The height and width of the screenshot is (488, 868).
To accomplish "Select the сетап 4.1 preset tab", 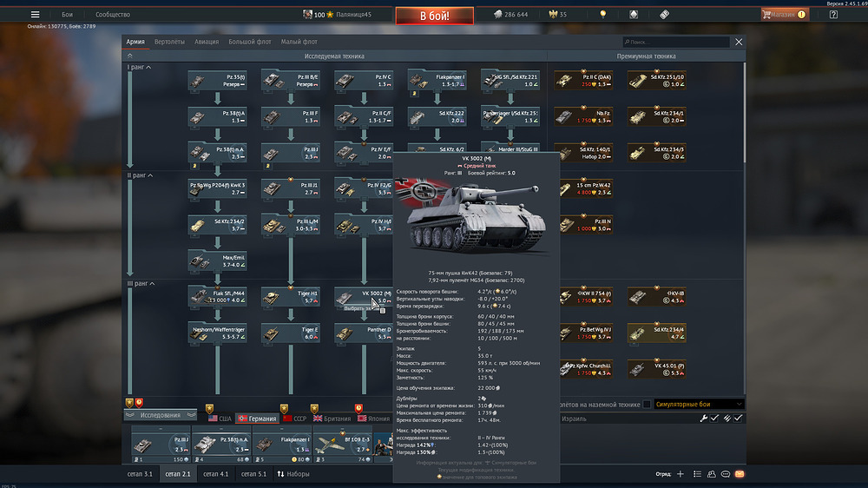I will click(214, 474).
